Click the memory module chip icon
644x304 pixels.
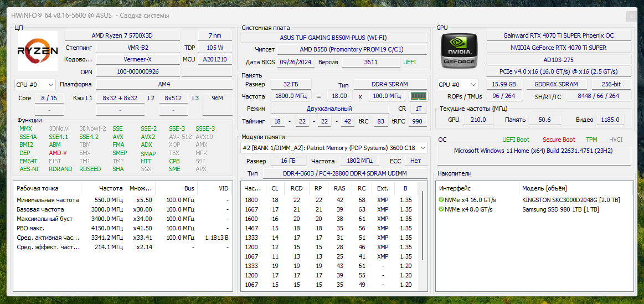tap(418, 96)
